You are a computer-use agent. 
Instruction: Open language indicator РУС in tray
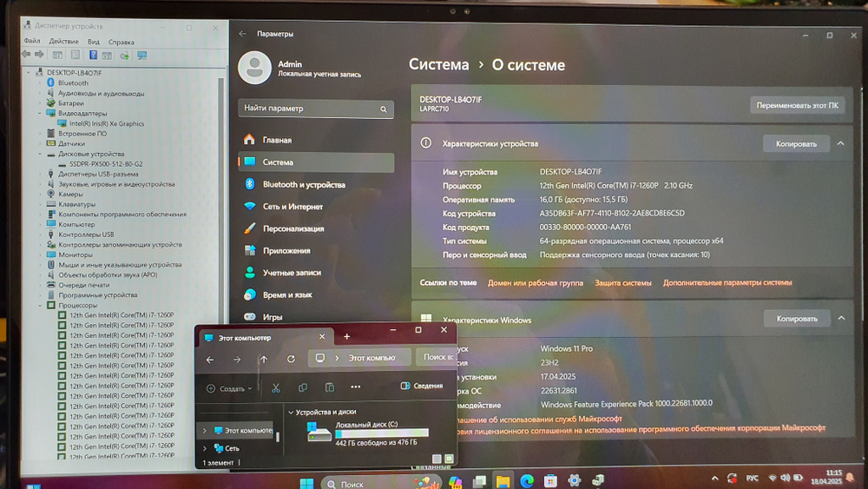click(752, 478)
